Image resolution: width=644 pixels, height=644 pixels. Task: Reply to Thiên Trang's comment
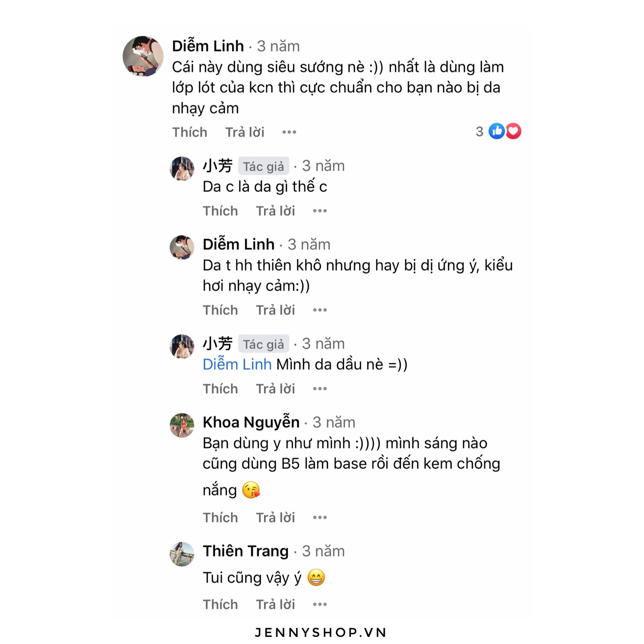click(275, 604)
